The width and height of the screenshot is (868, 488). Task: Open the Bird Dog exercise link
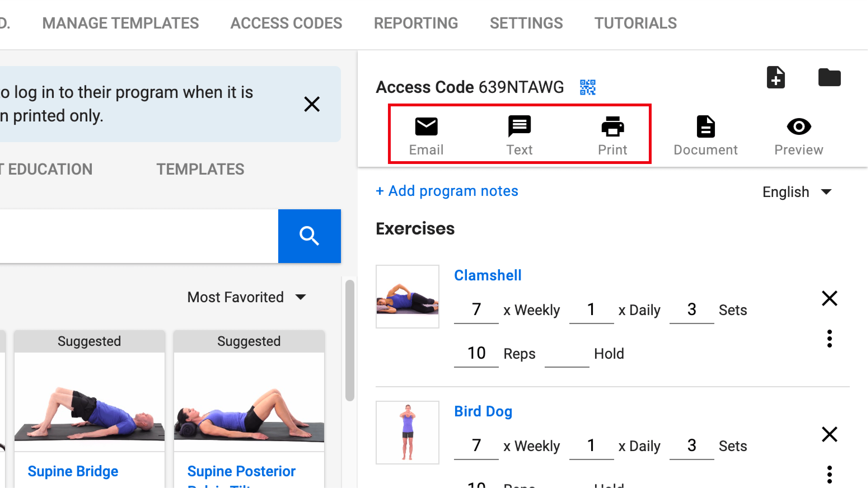pyautogui.click(x=483, y=411)
